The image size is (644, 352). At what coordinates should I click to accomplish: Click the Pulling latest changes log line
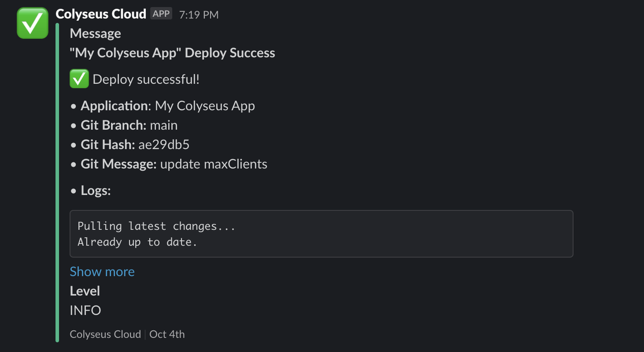coord(157,226)
